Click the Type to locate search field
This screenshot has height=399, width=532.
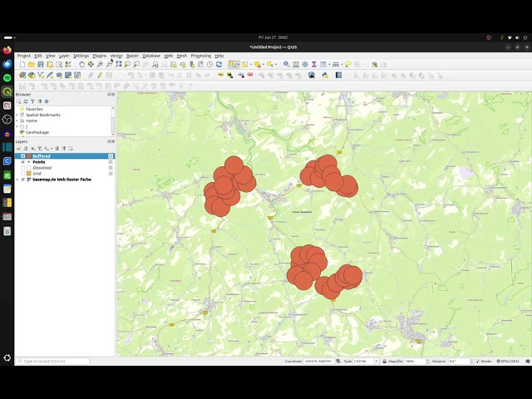point(53,362)
